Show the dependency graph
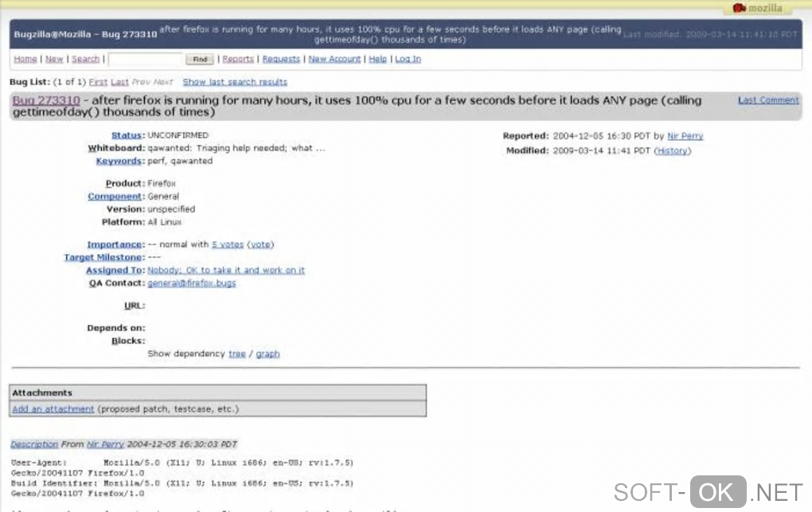Screen dimensions: 812x512 pos(267,354)
